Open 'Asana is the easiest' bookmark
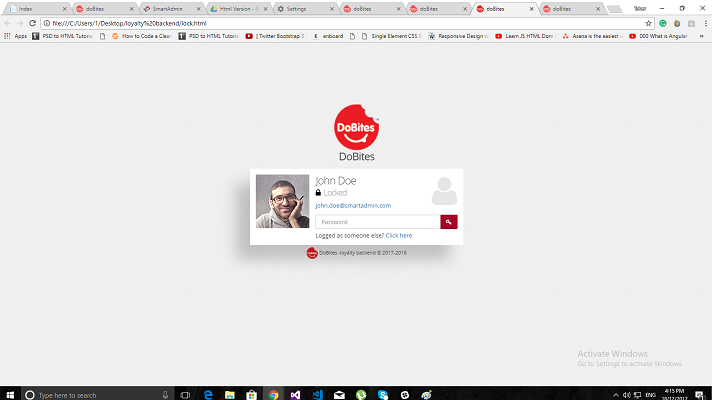The image size is (712, 400). (592, 36)
